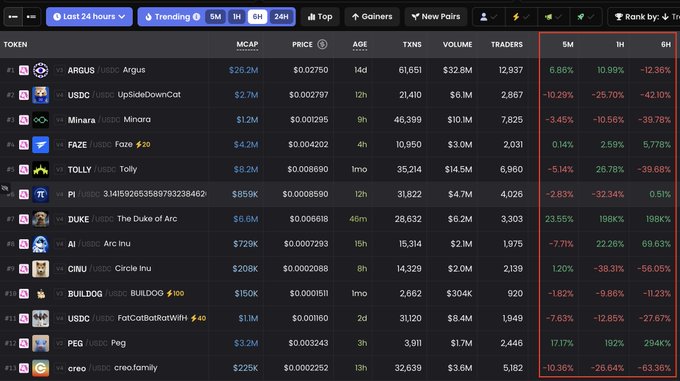Open the Last 24 hours dropdown

click(89, 17)
